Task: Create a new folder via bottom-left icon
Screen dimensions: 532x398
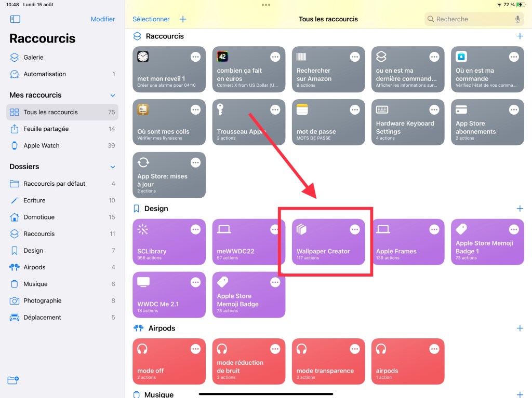Action: click(13, 380)
